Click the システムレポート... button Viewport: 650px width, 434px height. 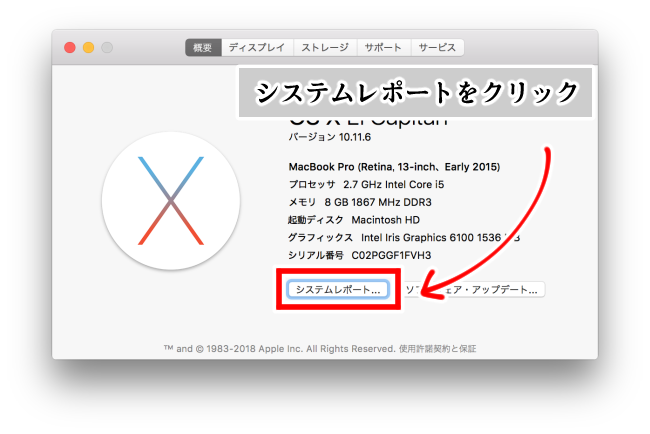coord(338,289)
